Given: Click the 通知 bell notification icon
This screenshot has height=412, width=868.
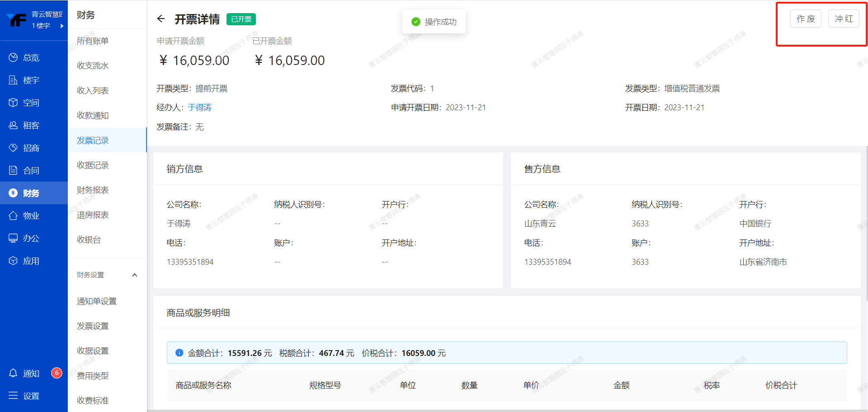Looking at the screenshot, I should 13,373.
